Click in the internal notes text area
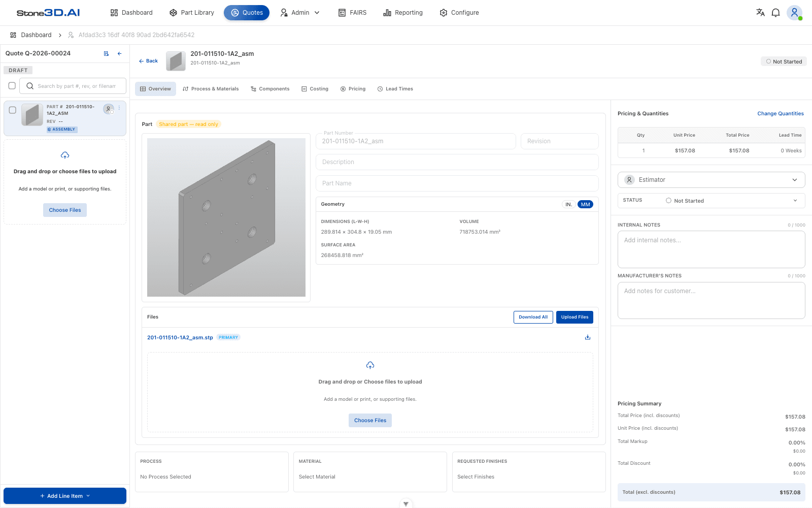812x508 pixels. coord(711,249)
